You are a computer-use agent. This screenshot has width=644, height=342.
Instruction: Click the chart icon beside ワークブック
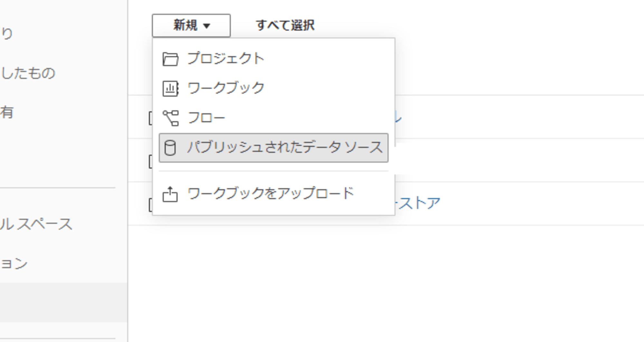pyautogui.click(x=170, y=88)
